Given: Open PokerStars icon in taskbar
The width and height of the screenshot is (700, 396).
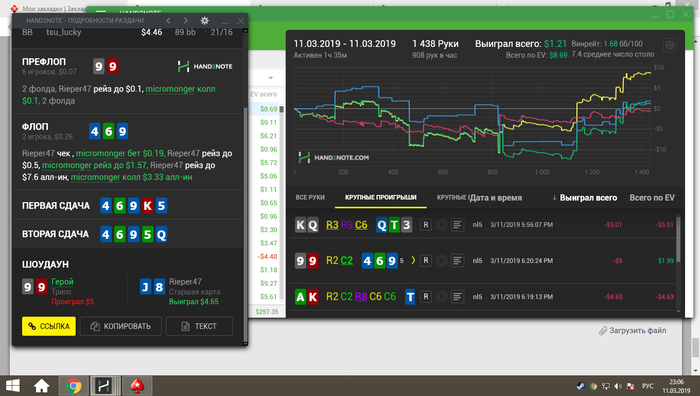Looking at the screenshot, I should (137, 385).
